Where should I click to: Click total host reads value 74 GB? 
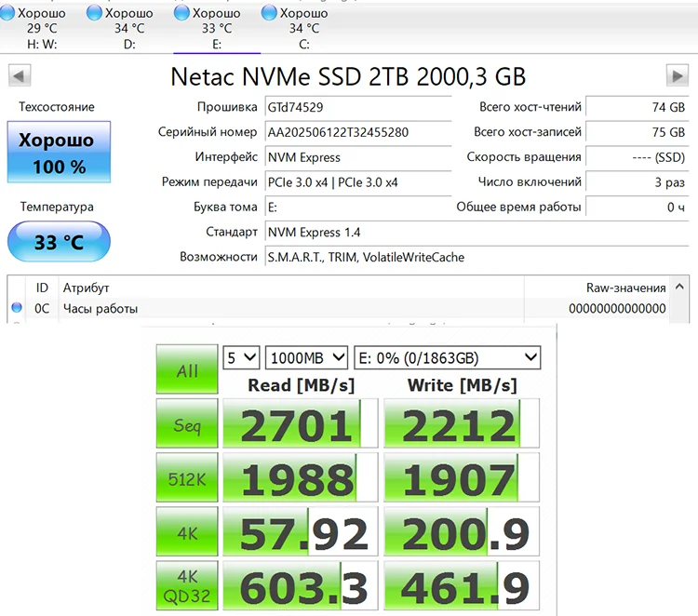pos(637,107)
